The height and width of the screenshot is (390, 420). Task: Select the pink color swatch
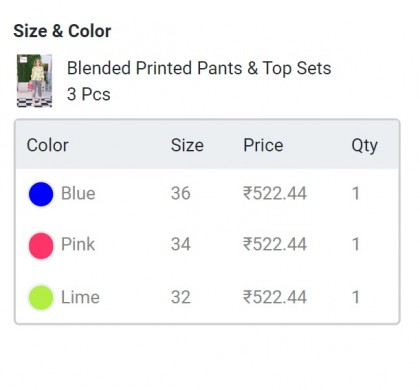click(41, 246)
